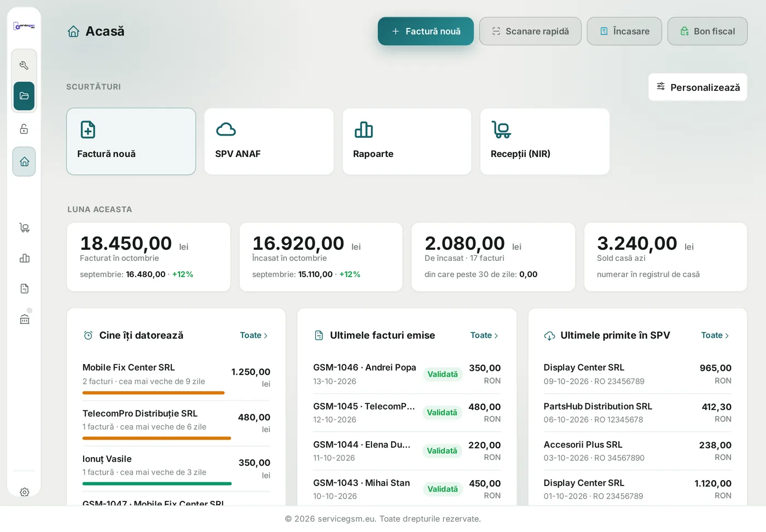Open invoice GSM-1046 Andrei Popa row
Image resolution: width=766 pixels, height=532 pixels.
[407, 374]
